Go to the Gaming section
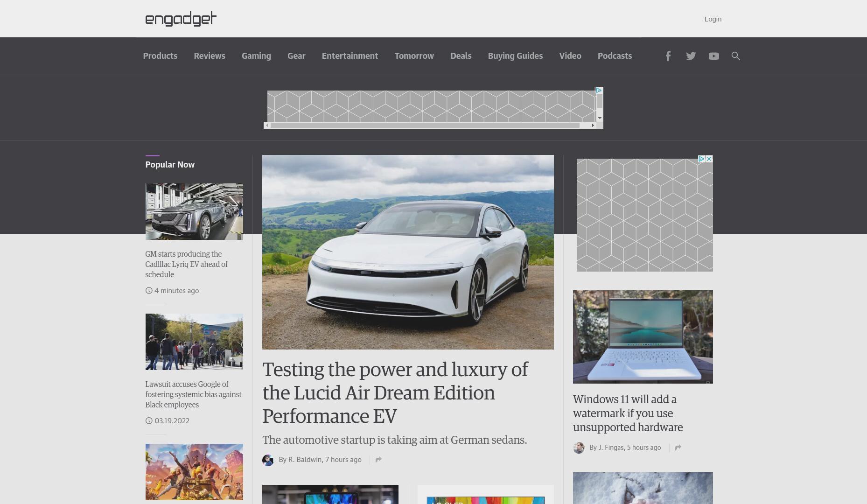 coord(256,56)
